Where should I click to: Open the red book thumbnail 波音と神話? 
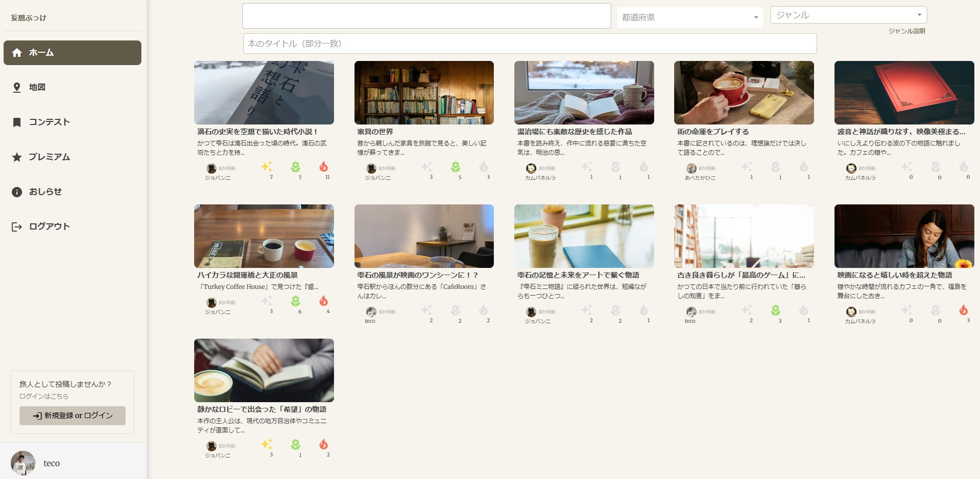[x=904, y=93]
